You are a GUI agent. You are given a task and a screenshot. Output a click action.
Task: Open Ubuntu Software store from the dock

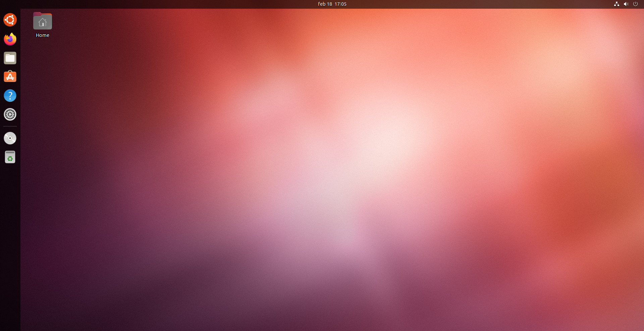[x=10, y=77]
